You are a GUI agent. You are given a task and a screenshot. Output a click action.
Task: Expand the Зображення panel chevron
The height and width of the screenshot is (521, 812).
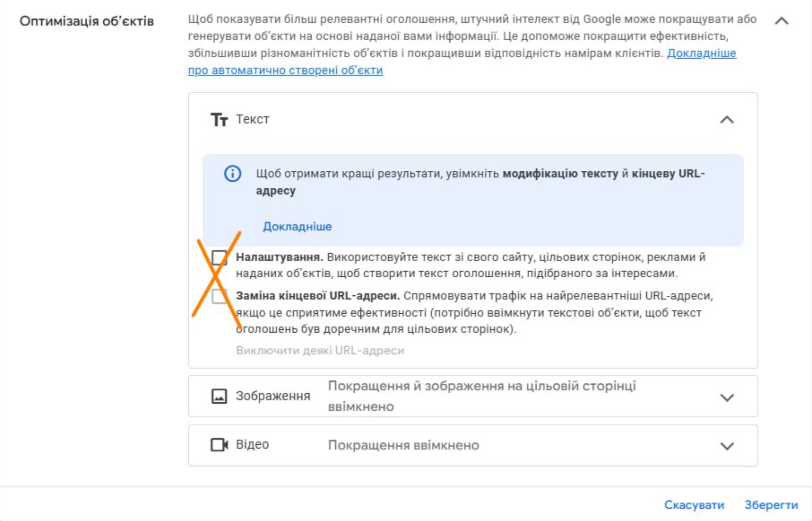tap(727, 397)
